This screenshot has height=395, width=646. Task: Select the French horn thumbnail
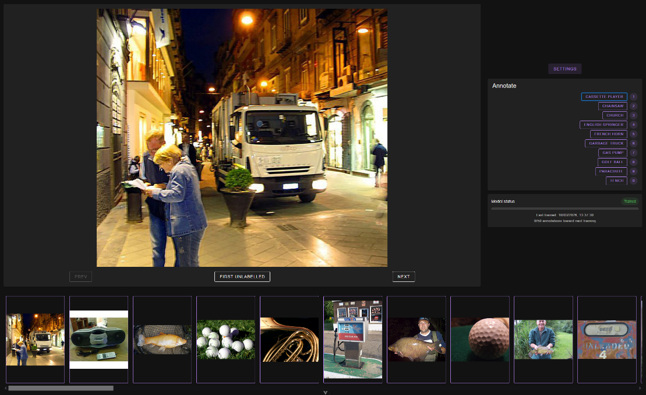tap(289, 339)
